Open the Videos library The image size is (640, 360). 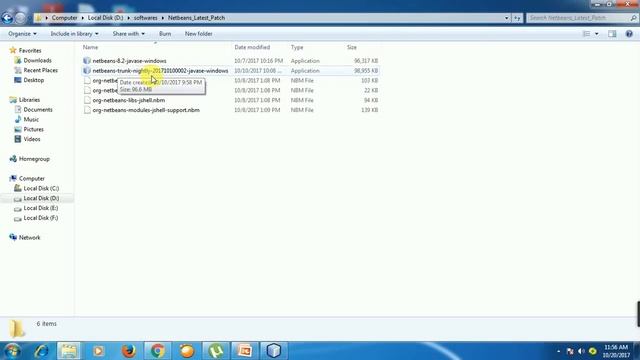(x=32, y=139)
